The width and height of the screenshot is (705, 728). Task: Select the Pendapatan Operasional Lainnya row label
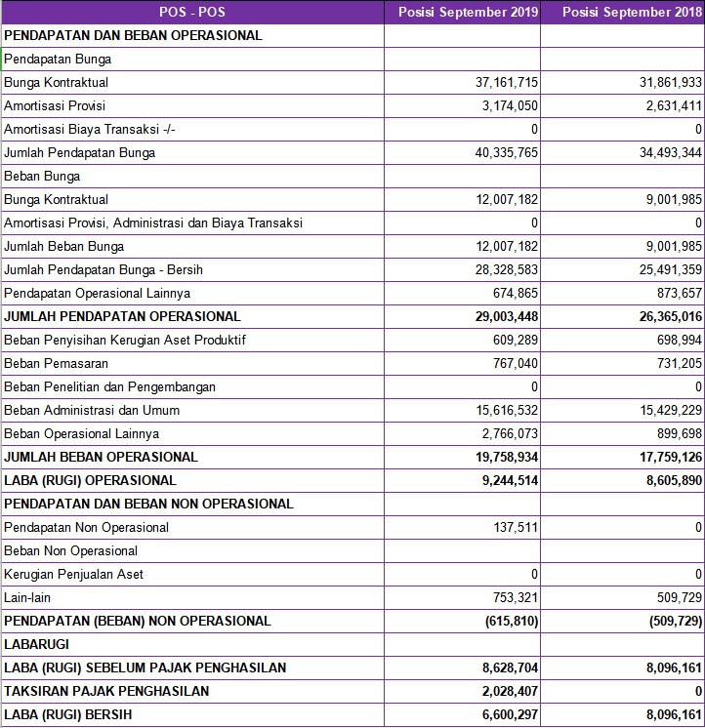tap(97, 293)
